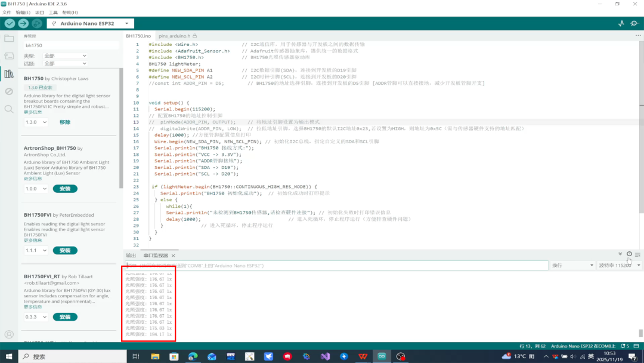Open the Serial Plotter icon

tap(621, 23)
